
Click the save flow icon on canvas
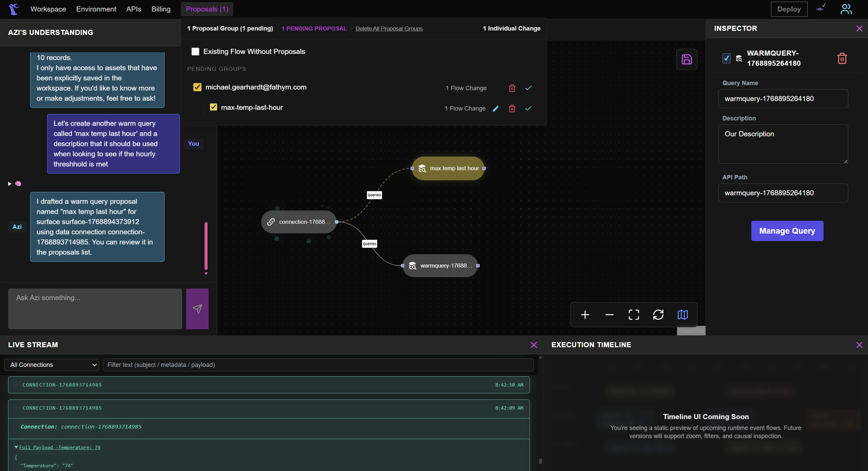pyautogui.click(x=687, y=59)
